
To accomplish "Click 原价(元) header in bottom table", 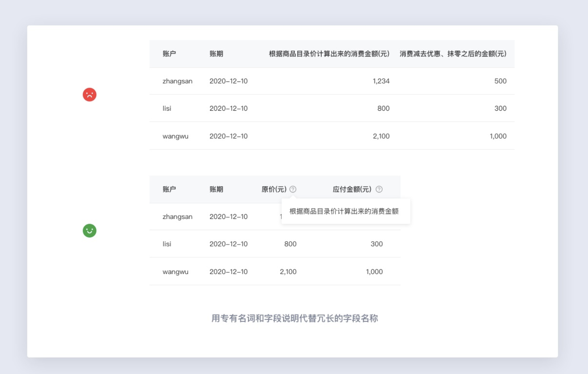I will (274, 189).
